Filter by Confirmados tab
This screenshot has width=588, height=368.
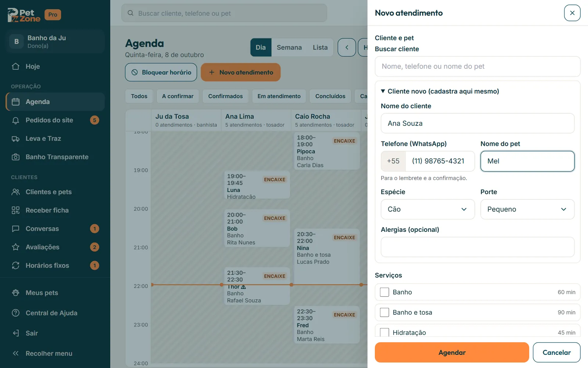pyautogui.click(x=226, y=96)
